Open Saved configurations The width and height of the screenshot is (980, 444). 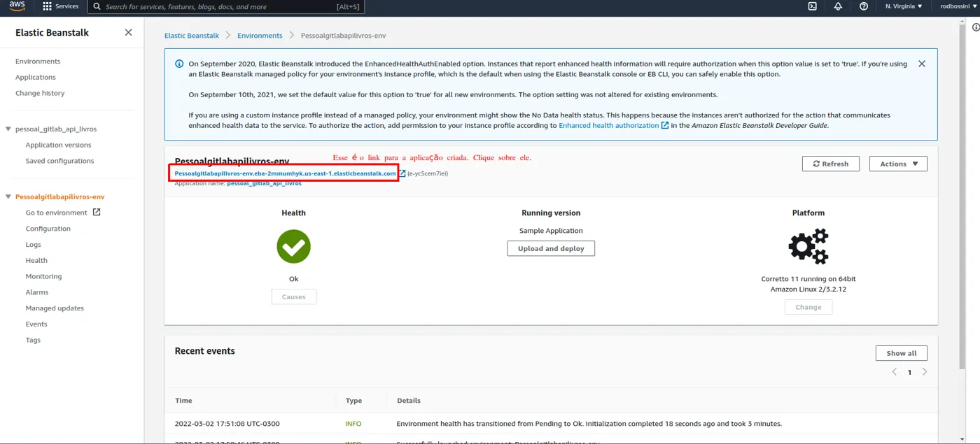(59, 161)
